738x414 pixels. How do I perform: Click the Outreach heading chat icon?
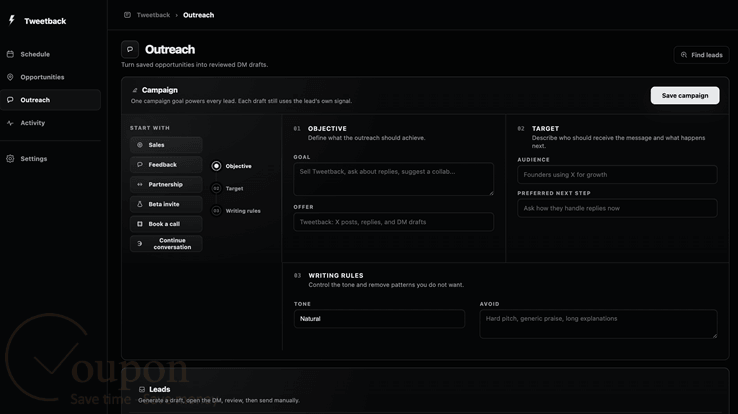(130, 49)
